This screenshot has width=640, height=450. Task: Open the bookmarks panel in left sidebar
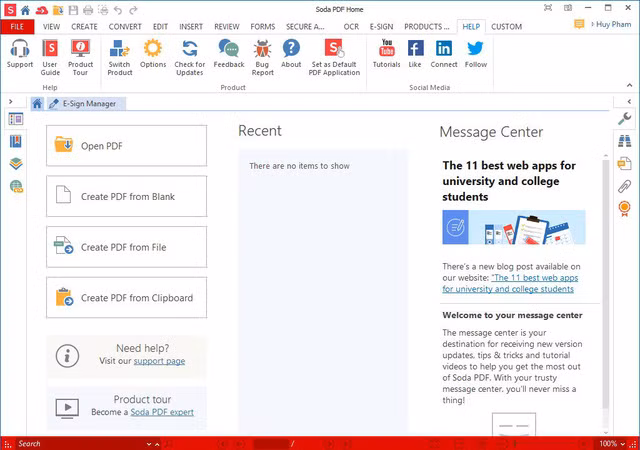tap(16, 141)
